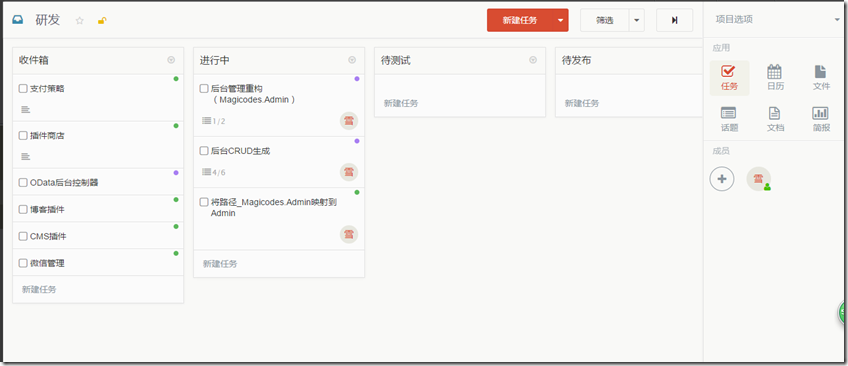The image size is (848, 366).
Task: Check the 博客插件 task checkbox
Action: tap(23, 209)
